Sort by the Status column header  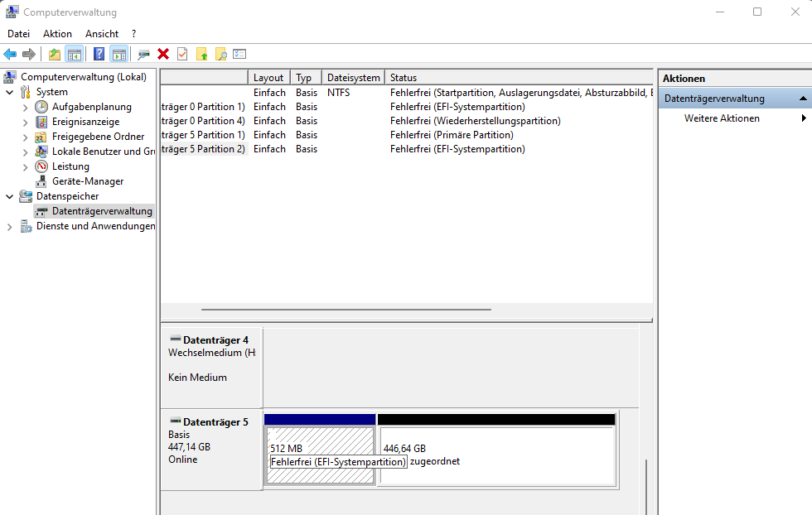point(519,78)
